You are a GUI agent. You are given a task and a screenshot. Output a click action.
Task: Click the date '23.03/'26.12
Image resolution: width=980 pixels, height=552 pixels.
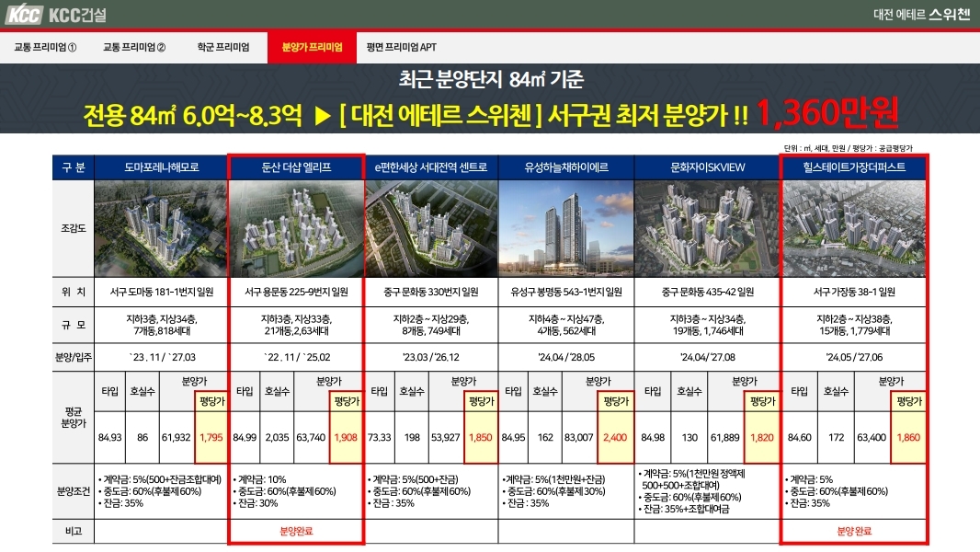click(x=431, y=358)
